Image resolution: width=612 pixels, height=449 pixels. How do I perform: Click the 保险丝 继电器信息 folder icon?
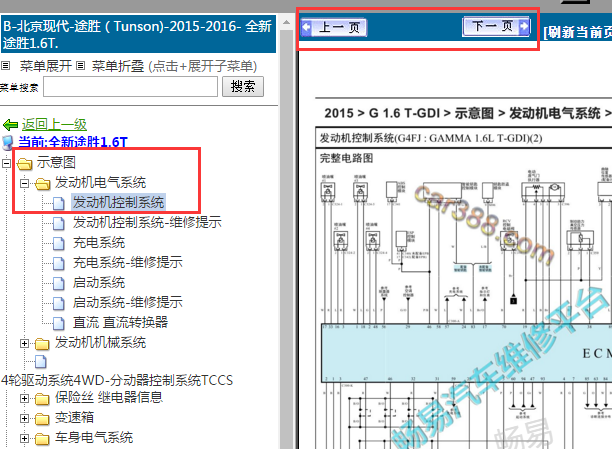[x=42, y=399]
